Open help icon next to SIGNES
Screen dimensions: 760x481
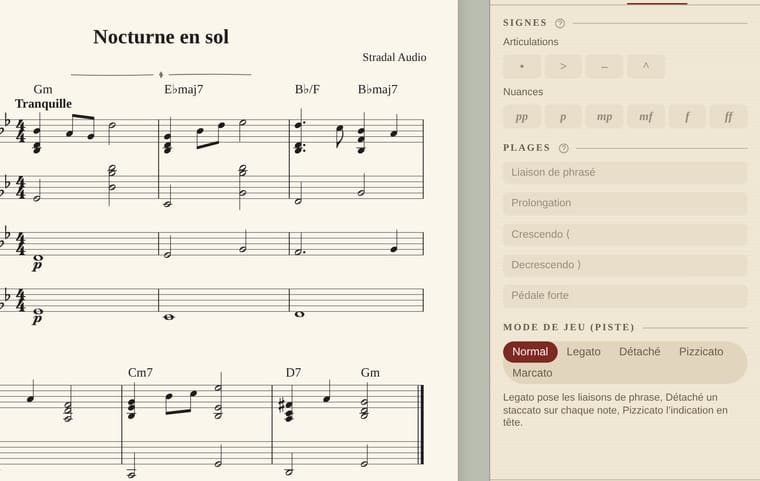point(560,23)
